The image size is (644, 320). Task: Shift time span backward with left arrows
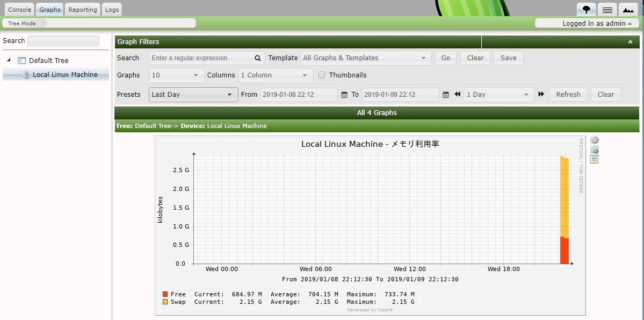coord(458,94)
